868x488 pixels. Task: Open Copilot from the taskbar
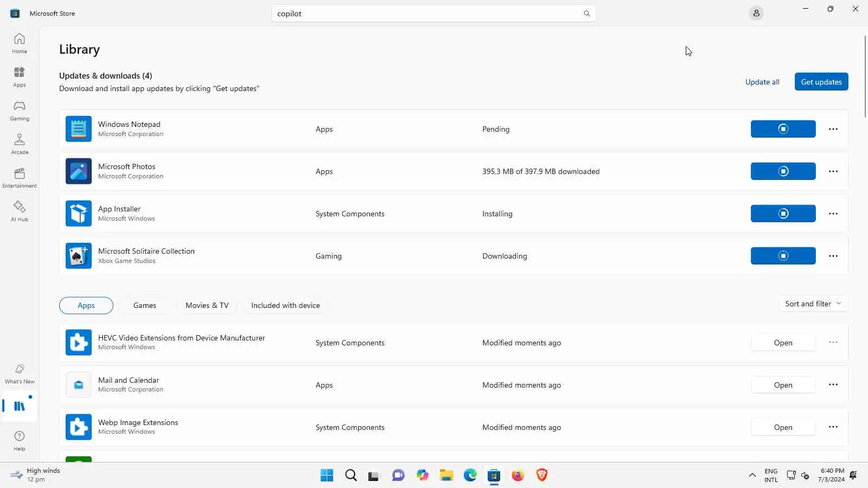coord(423,476)
